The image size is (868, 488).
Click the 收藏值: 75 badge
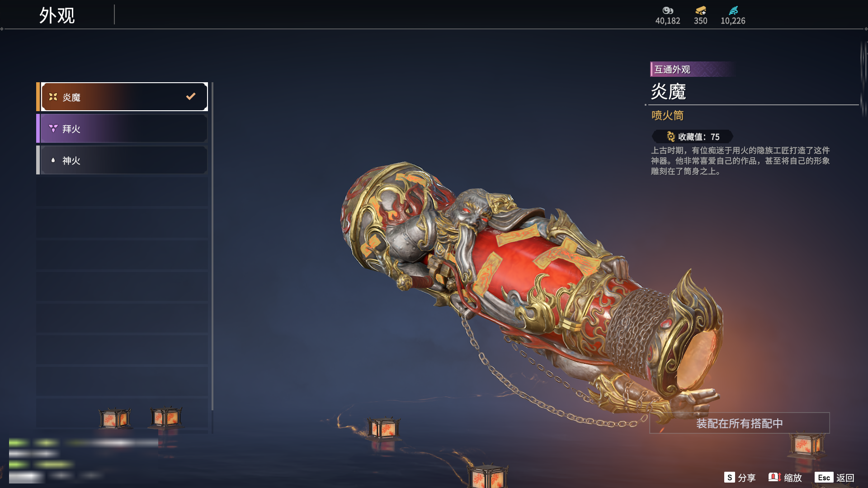click(x=693, y=136)
